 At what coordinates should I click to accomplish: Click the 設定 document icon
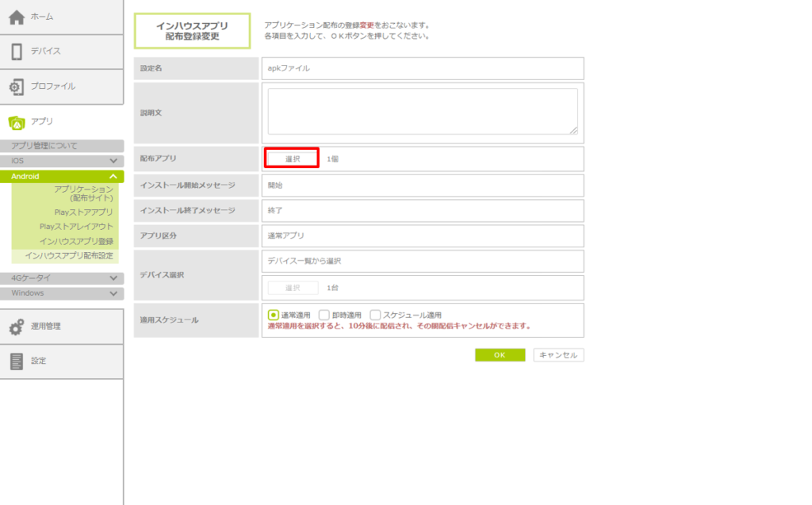(x=17, y=361)
